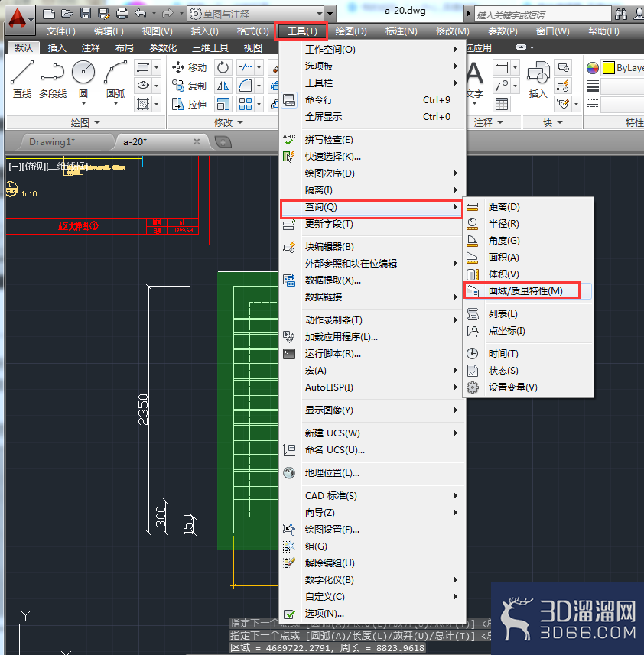This screenshot has width=644, height=655.
Task: Click the new drawing tab plus button
Action: 223,142
